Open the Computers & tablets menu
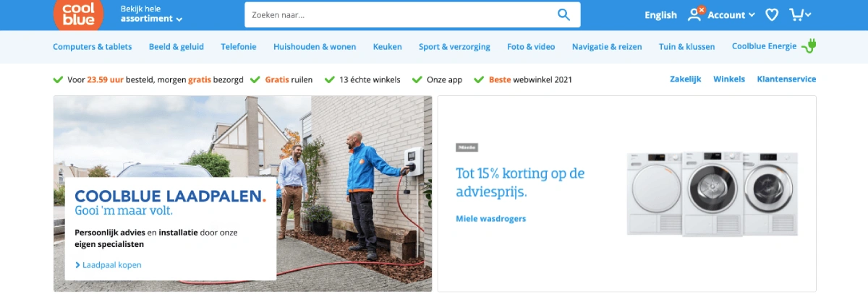The image size is (868, 294). pyautogui.click(x=93, y=46)
